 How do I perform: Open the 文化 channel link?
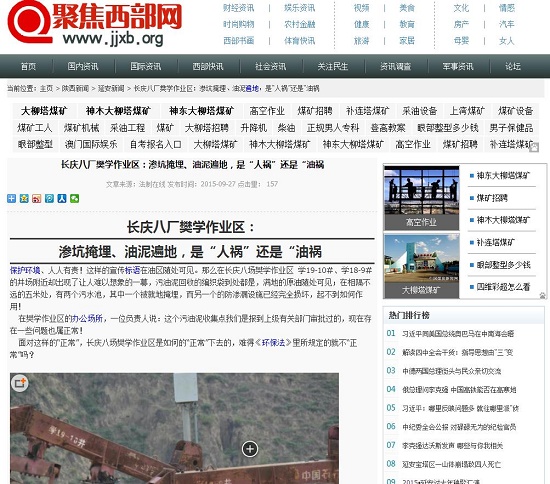461,8
